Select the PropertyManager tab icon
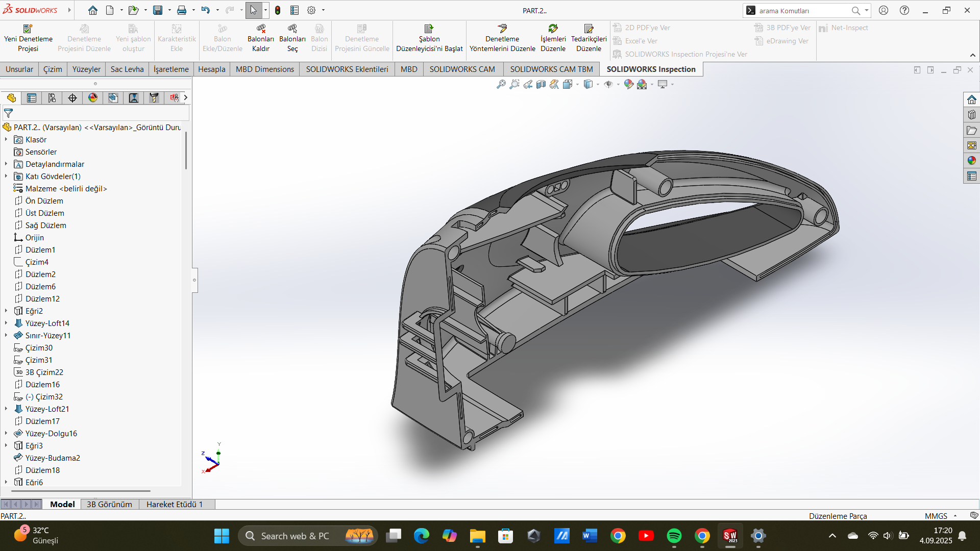Screen dimensions: 980x551 click(x=32, y=98)
